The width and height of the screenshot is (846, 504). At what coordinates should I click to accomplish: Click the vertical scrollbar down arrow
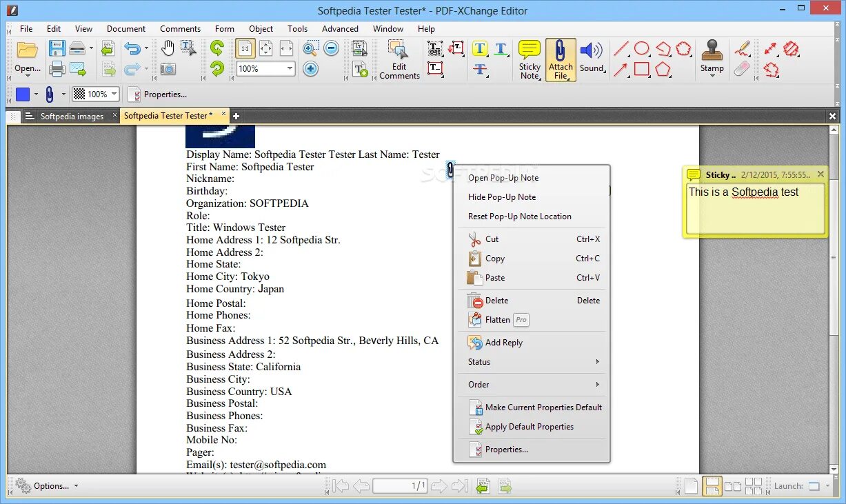point(834,468)
